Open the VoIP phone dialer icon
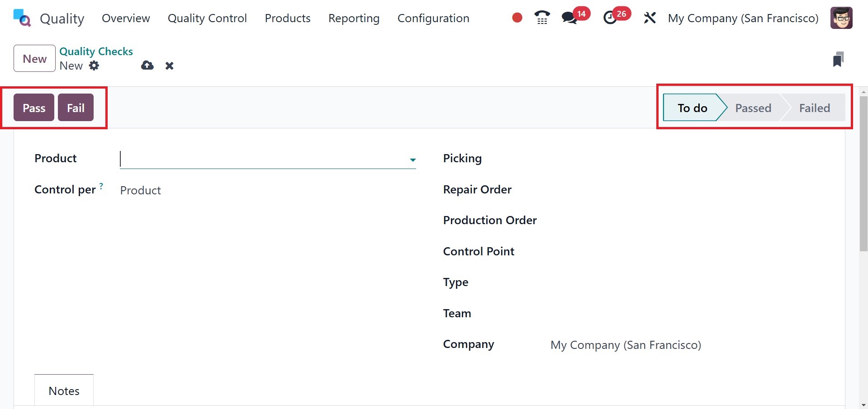 [x=542, y=18]
